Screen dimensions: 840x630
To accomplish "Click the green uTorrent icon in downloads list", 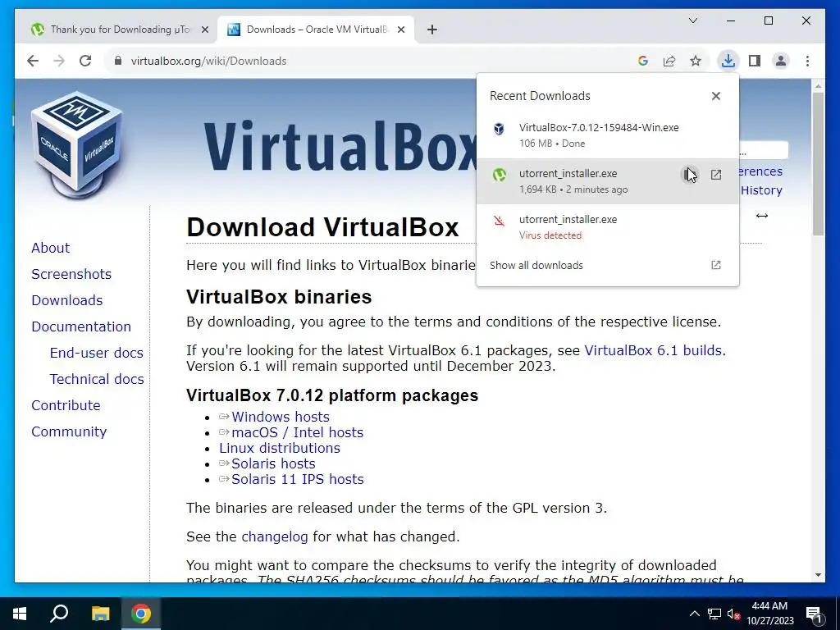I will (500, 175).
